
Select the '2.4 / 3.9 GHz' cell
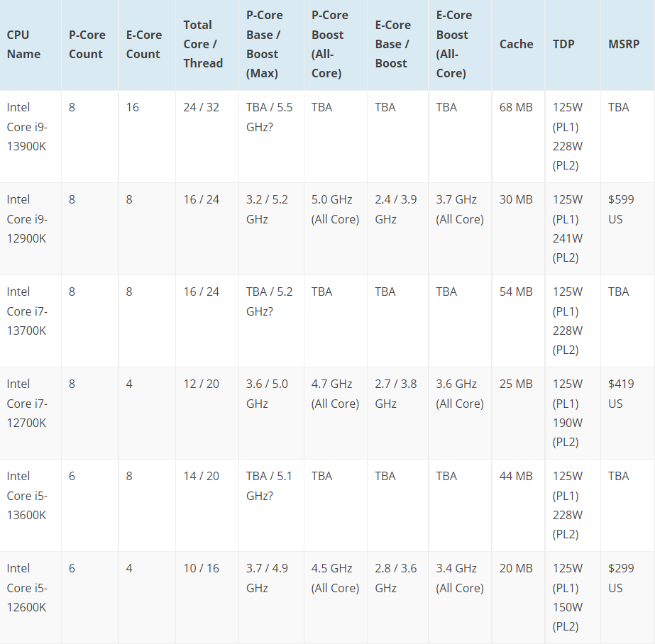pos(395,209)
